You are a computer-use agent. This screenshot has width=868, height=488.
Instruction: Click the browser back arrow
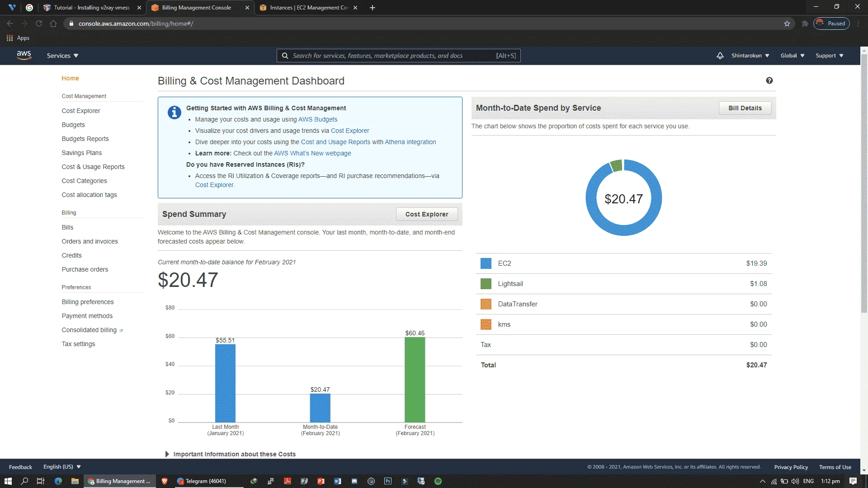[x=10, y=23]
